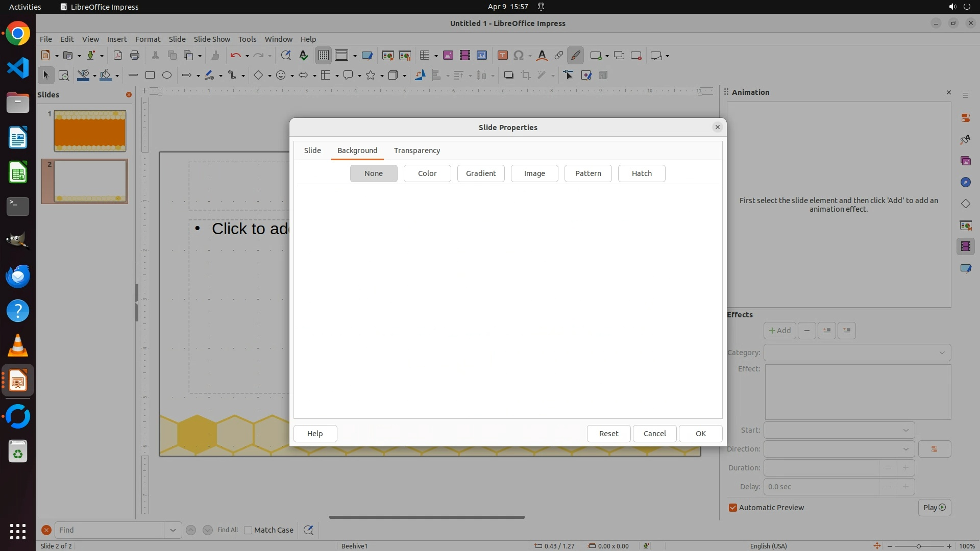Open the Find history dropdown arrow
980x551 pixels.
[x=173, y=530]
